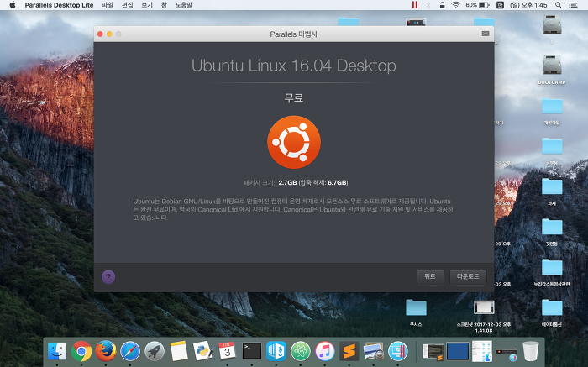Open Notes from the dock
The height and width of the screenshot is (367, 588).
pyautogui.click(x=178, y=352)
